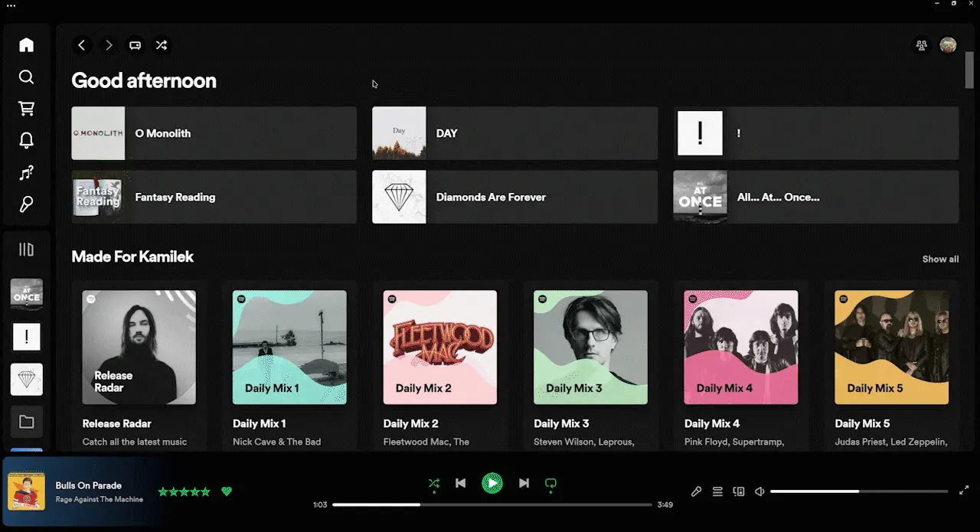Open Connect to a device icon
980x532 pixels.
[x=739, y=491]
